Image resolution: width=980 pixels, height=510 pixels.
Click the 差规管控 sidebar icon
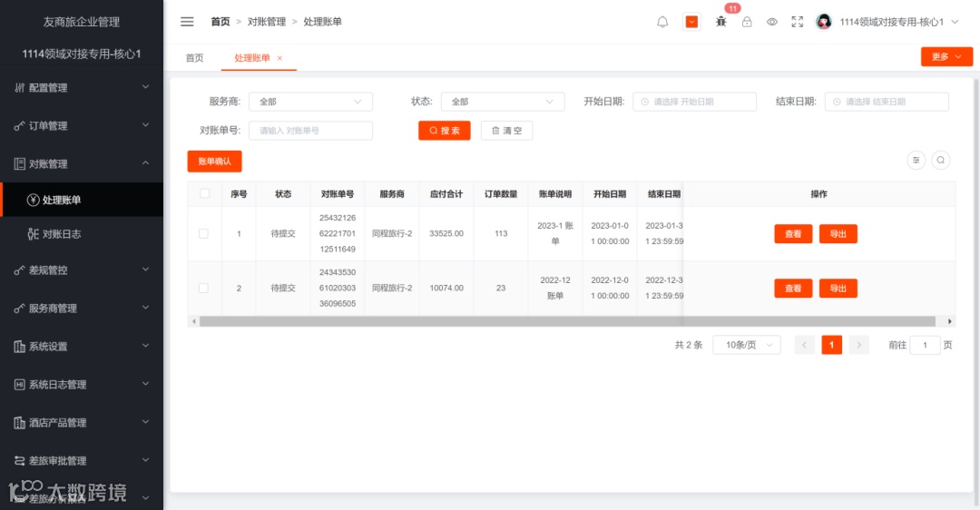click(19, 270)
